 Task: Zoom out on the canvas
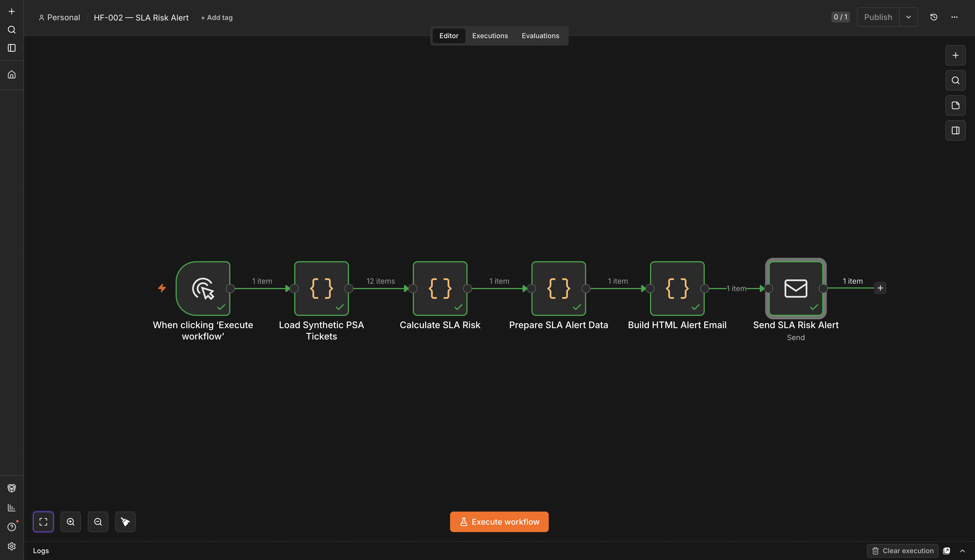[x=98, y=522]
